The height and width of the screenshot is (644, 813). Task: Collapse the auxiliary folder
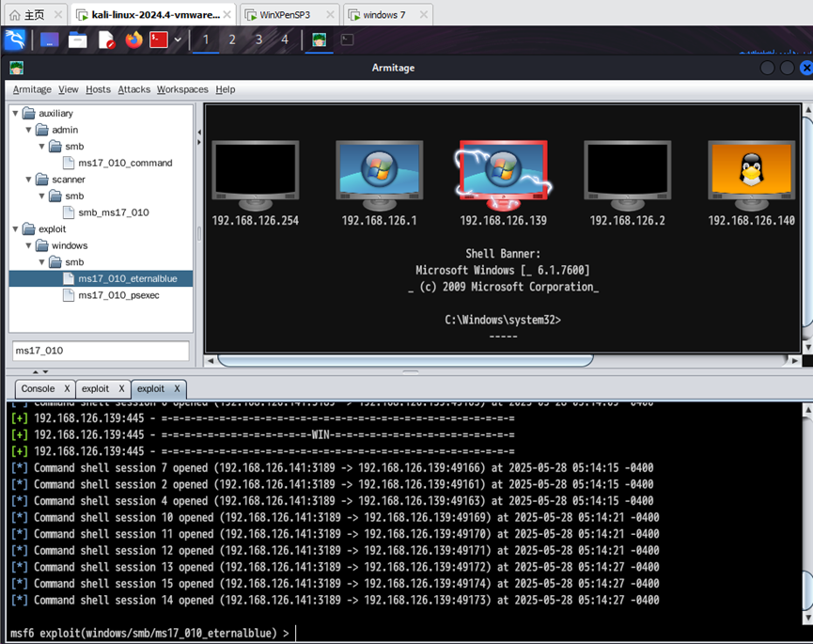click(16, 113)
